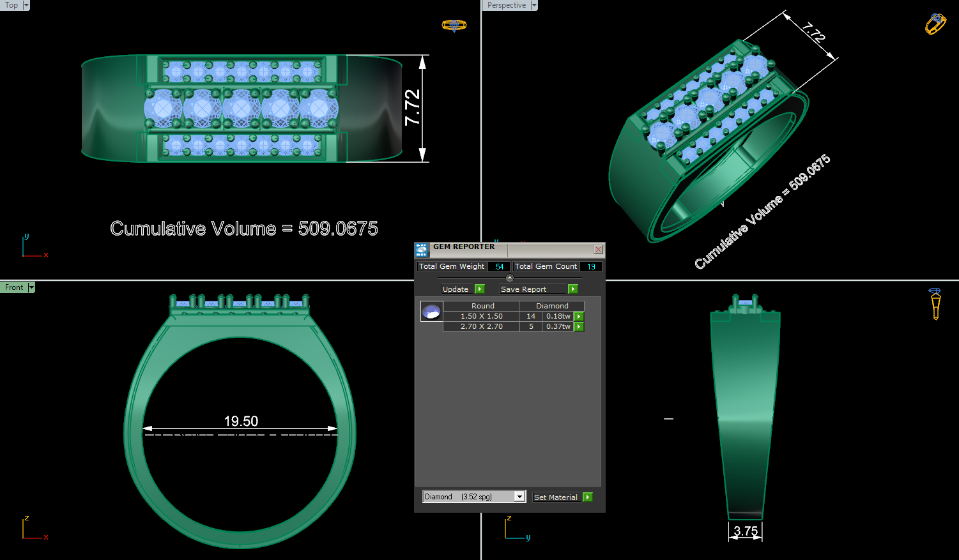Click the green arrow beside Set Material

[x=588, y=497]
